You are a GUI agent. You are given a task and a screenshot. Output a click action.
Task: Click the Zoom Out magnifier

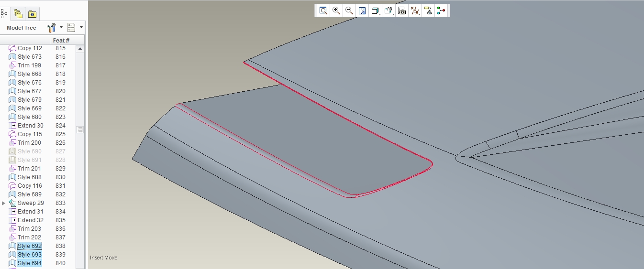pyautogui.click(x=349, y=11)
